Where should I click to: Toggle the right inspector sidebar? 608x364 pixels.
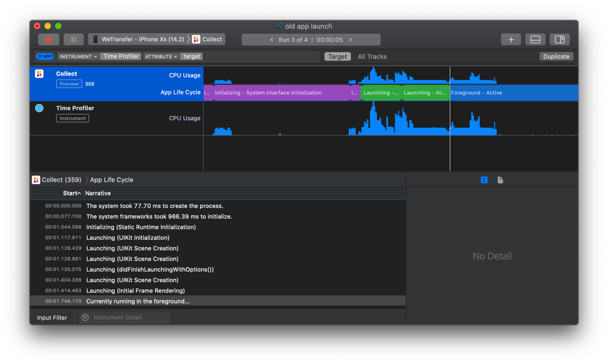[x=560, y=39]
